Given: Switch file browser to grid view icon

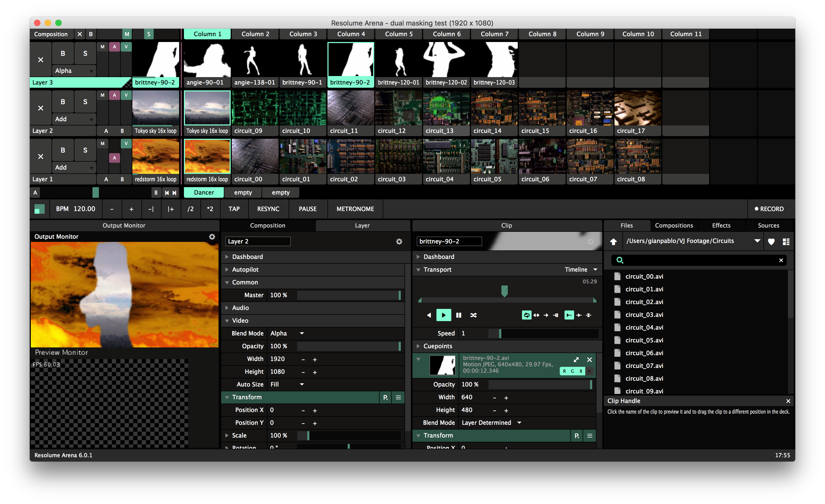Looking at the screenshot, I should pyautogui.click(x=786, y=241).
